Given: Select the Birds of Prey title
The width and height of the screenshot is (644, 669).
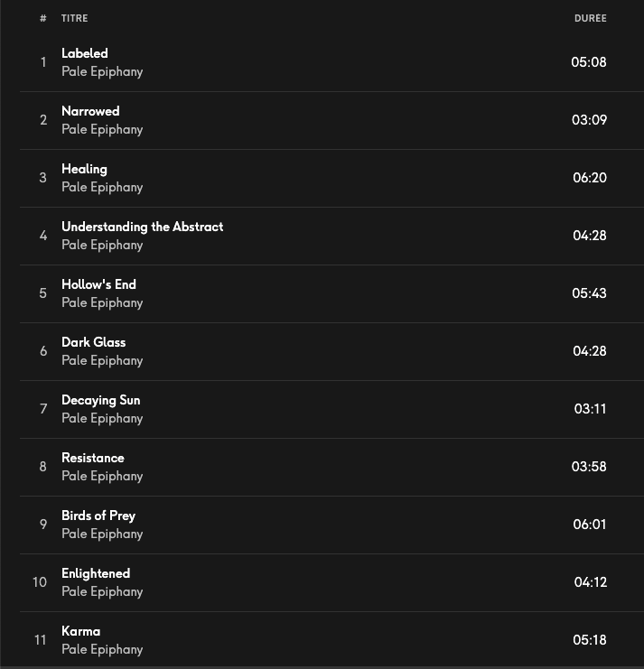Looking at the screenshot, I should [98, 516].
